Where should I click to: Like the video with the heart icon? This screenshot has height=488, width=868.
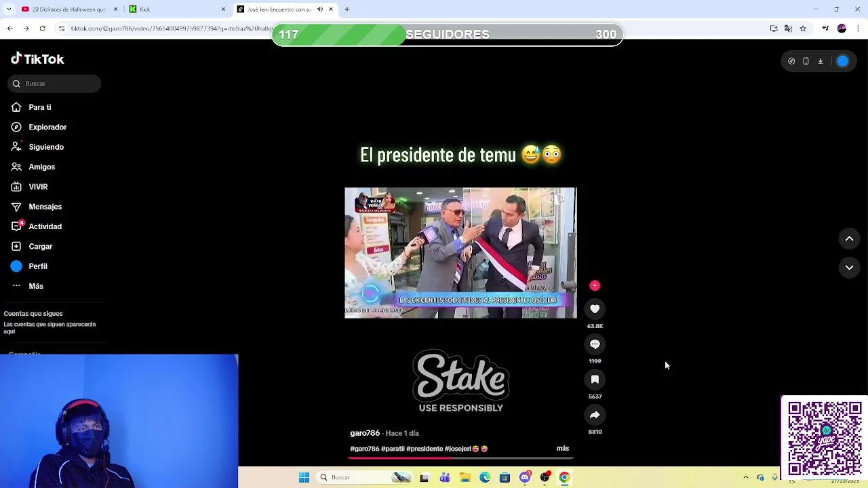click(x=595, y=309)
